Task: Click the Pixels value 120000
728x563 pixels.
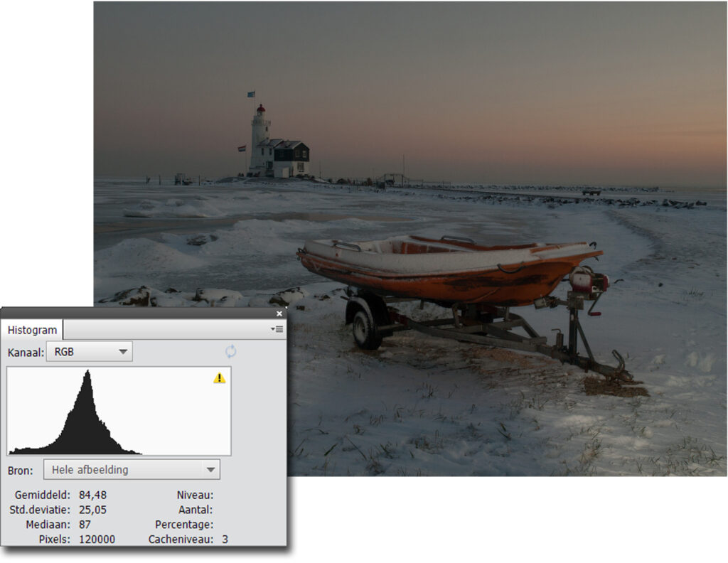Action: [x=97, y=540]
